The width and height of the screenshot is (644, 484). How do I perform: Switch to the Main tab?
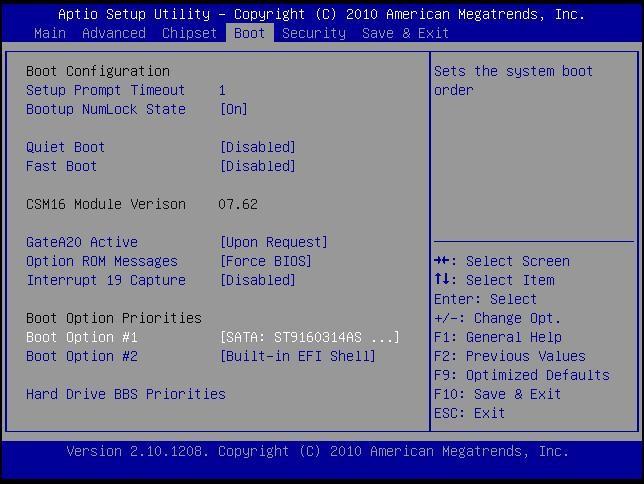[x=49, y=33]
